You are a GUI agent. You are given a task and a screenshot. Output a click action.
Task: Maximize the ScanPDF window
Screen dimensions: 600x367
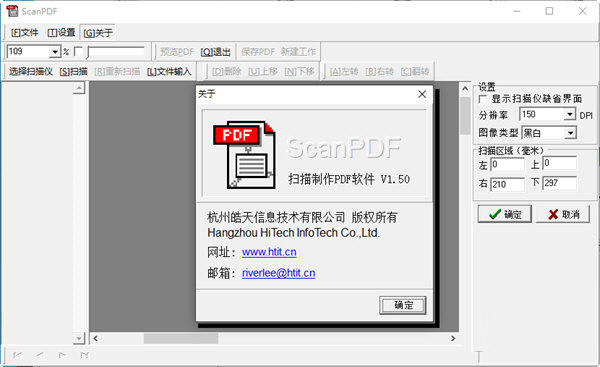(549, 11)
